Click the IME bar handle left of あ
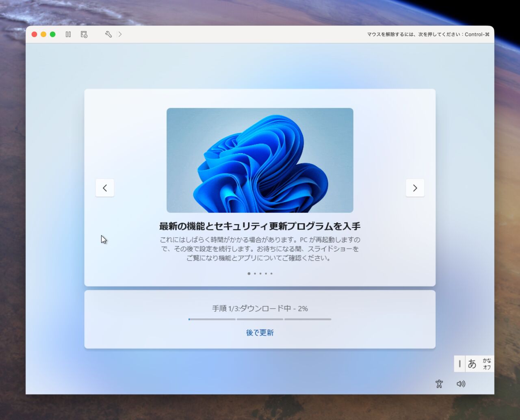This screenshot has width=520, height=420. [459, 364]
